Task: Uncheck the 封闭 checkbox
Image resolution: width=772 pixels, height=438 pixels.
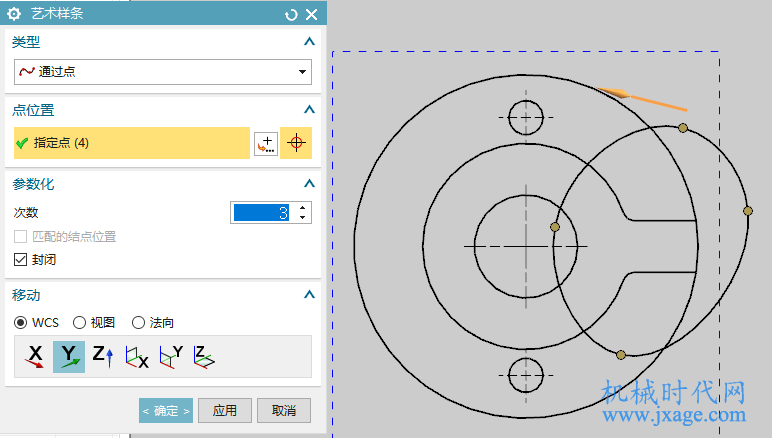Action: (21, 259)
